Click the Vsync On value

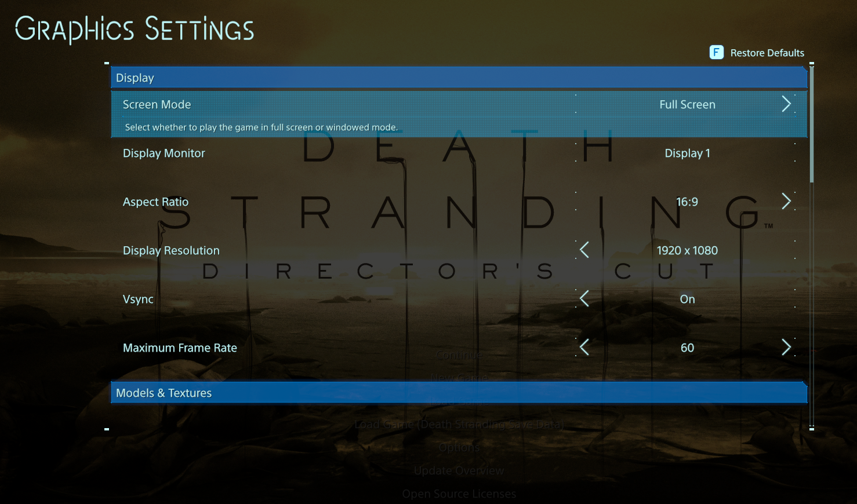click(687, 299)
